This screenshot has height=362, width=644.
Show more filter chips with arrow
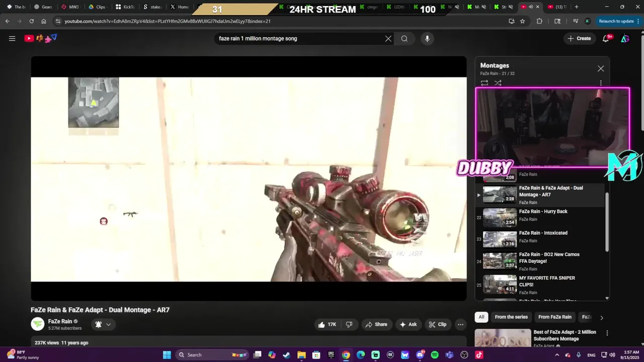tap(601, 317)
